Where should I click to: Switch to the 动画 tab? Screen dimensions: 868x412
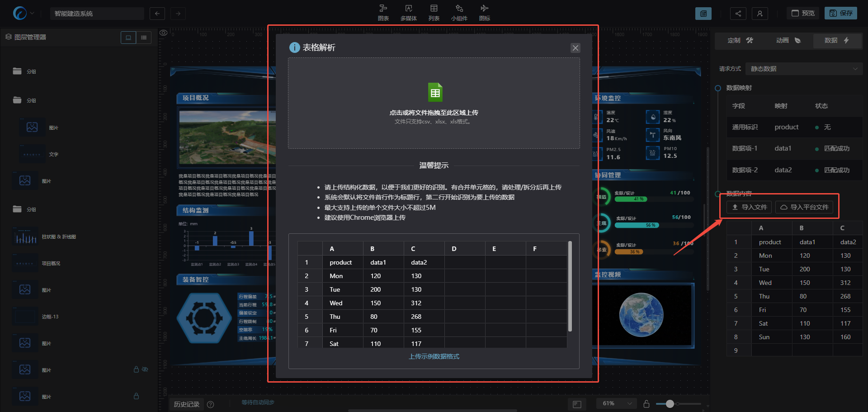click(x=788, y=41)
